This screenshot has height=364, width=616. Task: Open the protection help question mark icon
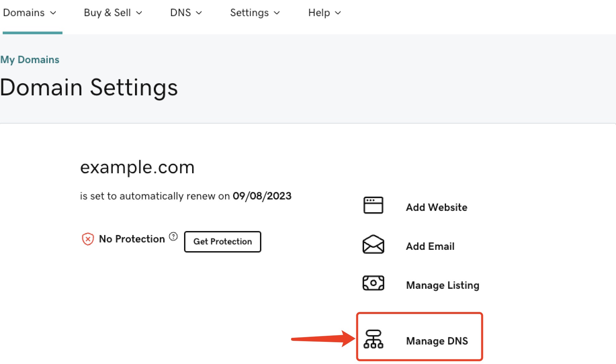(173, 237)
